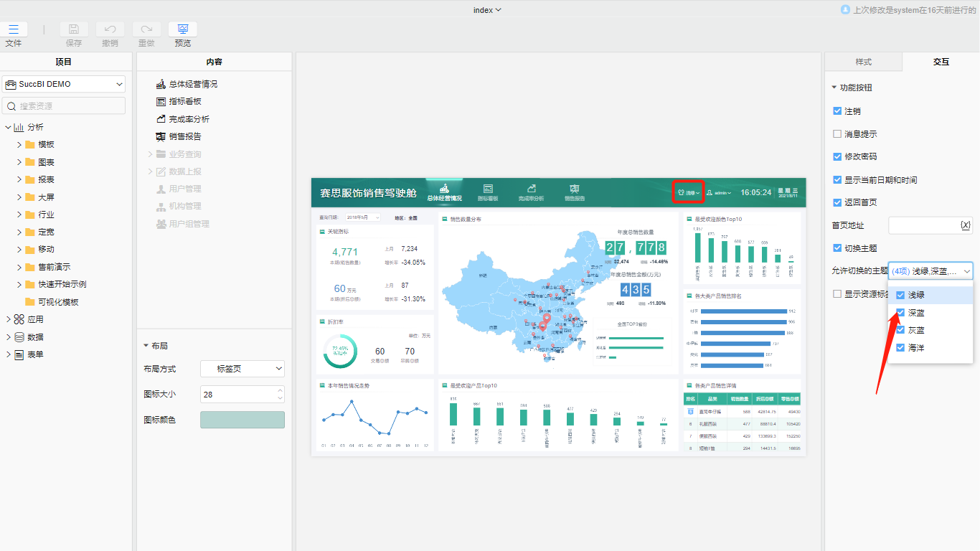Click the index title dropdown at top
Image resolution: width=980 pixels, height=551 pixels.
(488, 10)
